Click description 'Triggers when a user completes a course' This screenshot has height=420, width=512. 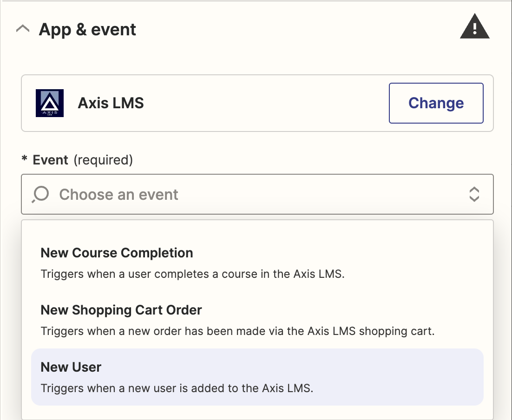pos(193,274)
